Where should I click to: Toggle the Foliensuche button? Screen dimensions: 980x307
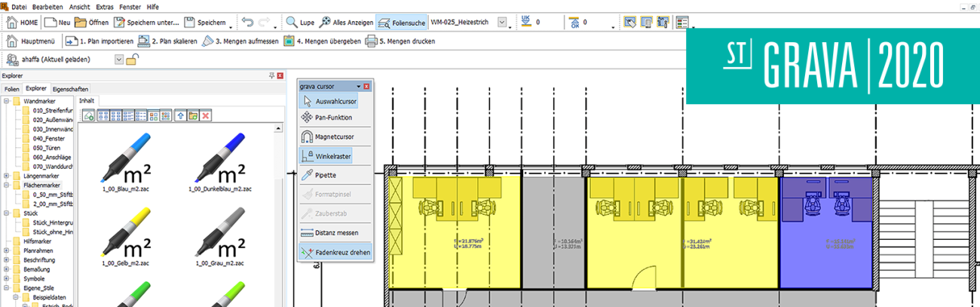tap(402, 23)
